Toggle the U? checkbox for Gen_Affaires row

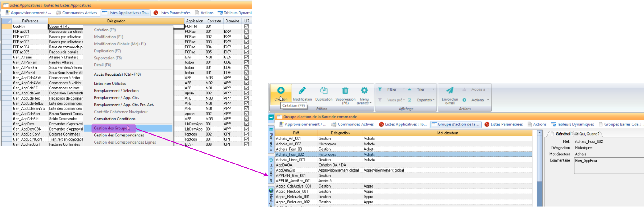[247, 57]
